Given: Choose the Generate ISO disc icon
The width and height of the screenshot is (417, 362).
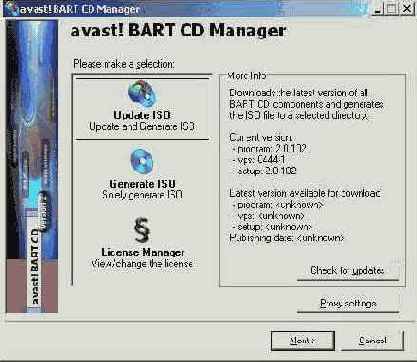Looking at the screenshot, I should tap(141, 162).
